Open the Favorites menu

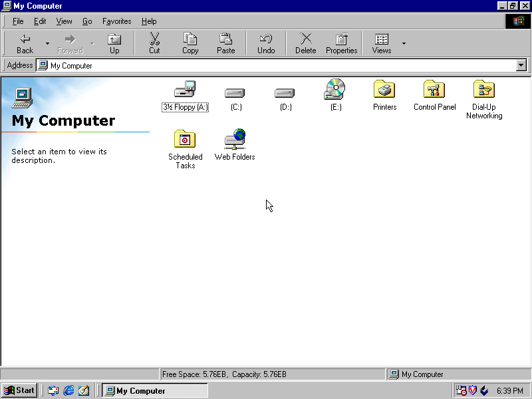point(117,21)
